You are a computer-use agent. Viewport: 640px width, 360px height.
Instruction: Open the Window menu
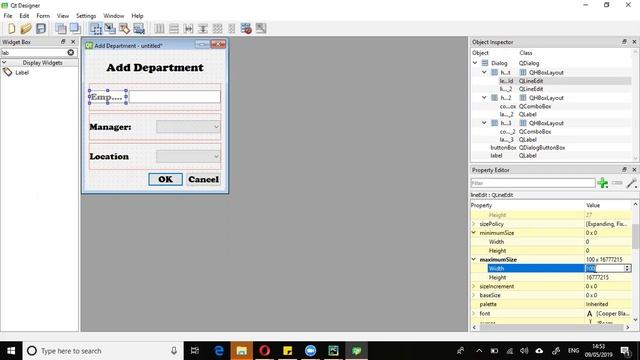pyautogui.click(x=113, y=16)
